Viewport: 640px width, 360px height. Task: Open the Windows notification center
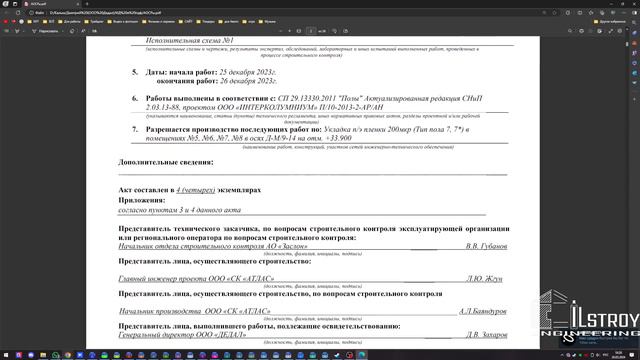click(x=632, y=355)
